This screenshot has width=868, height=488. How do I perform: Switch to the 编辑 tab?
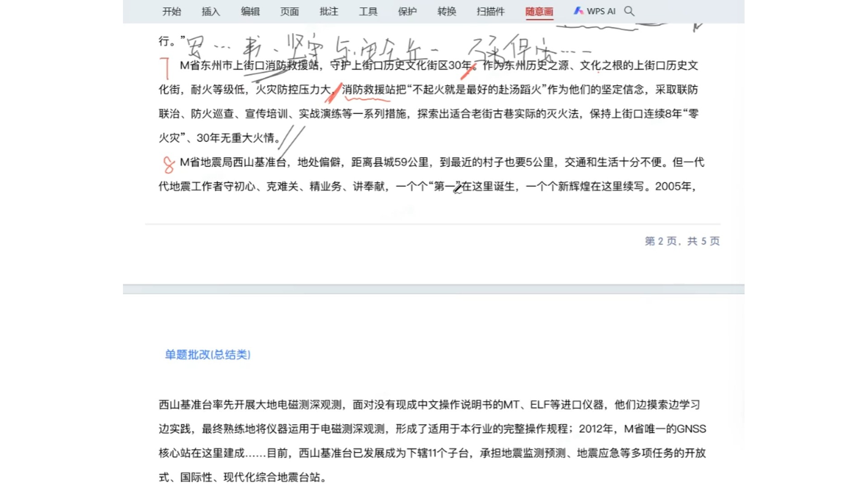tap(250, 11)
